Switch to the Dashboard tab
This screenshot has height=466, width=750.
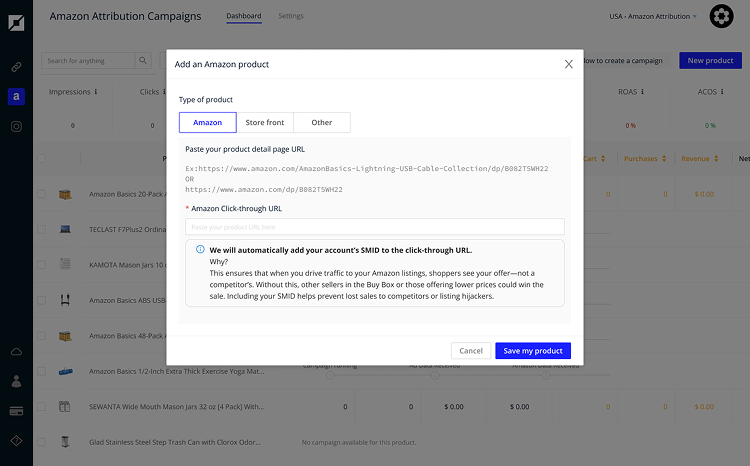click(x=244, y=16)
